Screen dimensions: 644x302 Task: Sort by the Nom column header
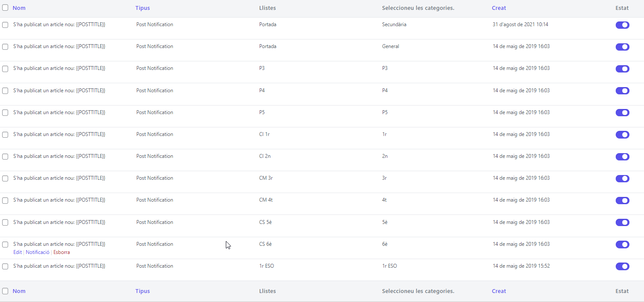[x=19, y=8]
